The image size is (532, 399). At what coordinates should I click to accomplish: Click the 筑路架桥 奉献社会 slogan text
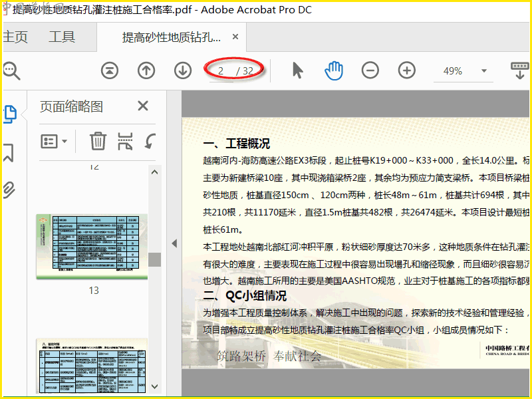(269, 356)
